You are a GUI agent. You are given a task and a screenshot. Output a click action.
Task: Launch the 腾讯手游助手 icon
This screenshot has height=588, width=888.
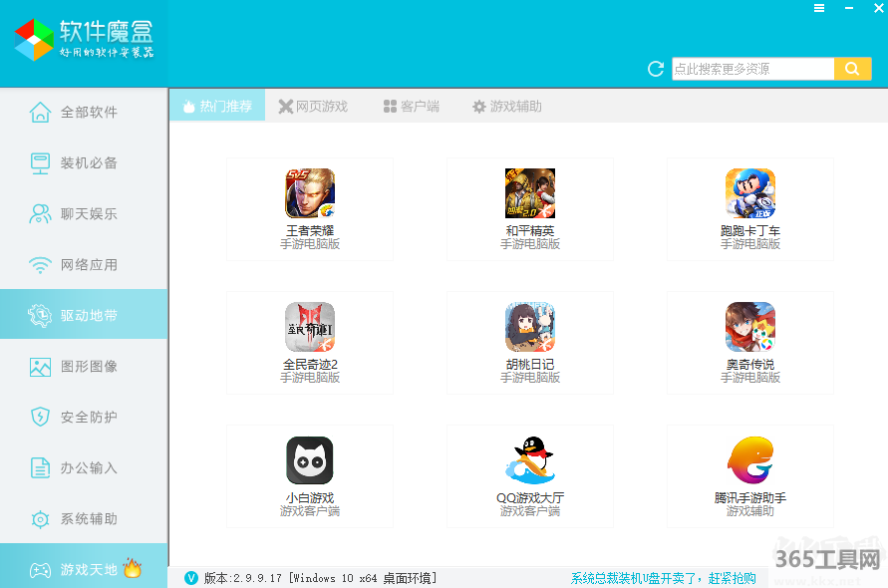[x=749, y=460]
